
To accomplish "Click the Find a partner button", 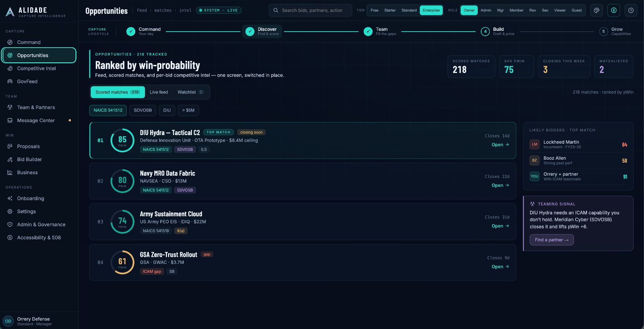I will [x=552, y=240].
